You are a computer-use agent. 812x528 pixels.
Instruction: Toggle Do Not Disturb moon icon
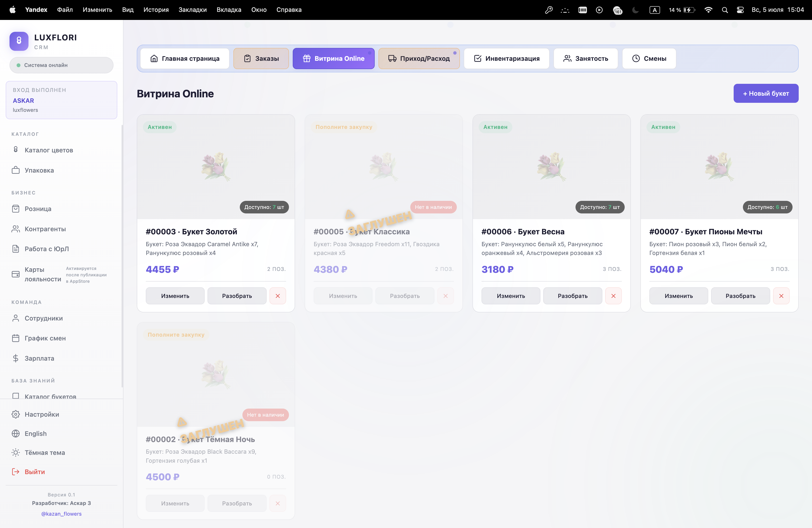click(635, 10)
